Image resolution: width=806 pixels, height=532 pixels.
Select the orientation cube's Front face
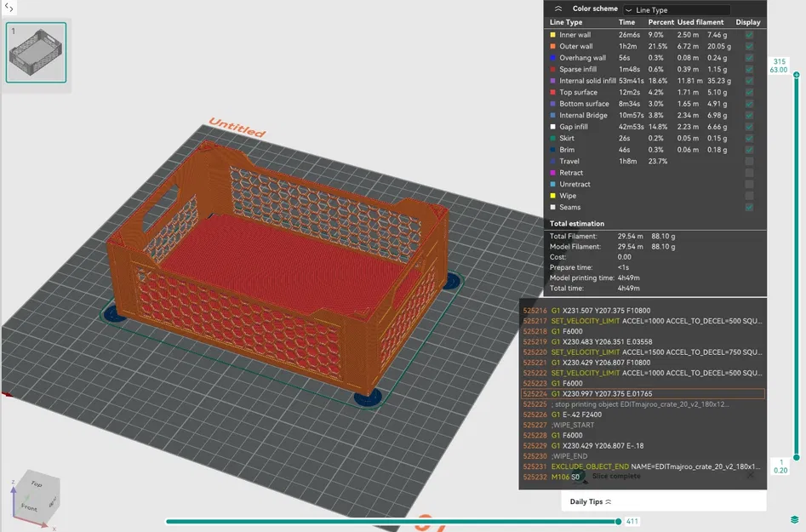[31, 508]
